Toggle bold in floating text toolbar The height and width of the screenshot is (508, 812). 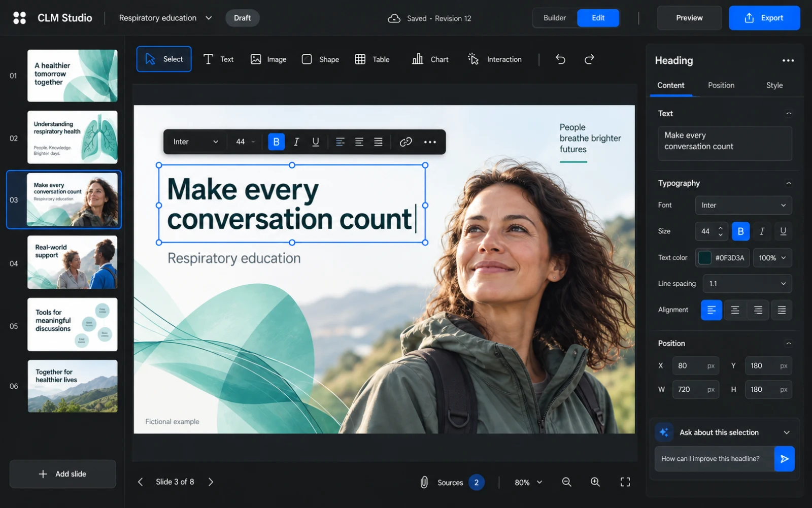point(276,142)
